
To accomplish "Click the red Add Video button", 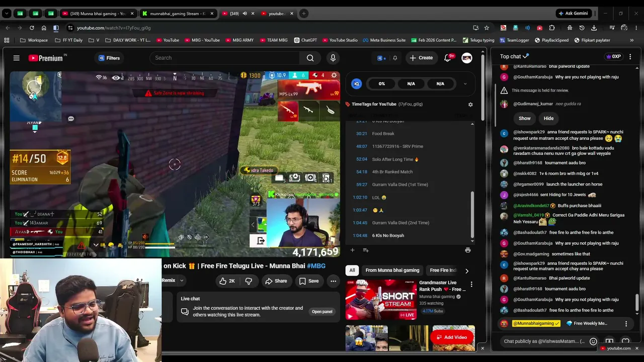I will [452, 337].
